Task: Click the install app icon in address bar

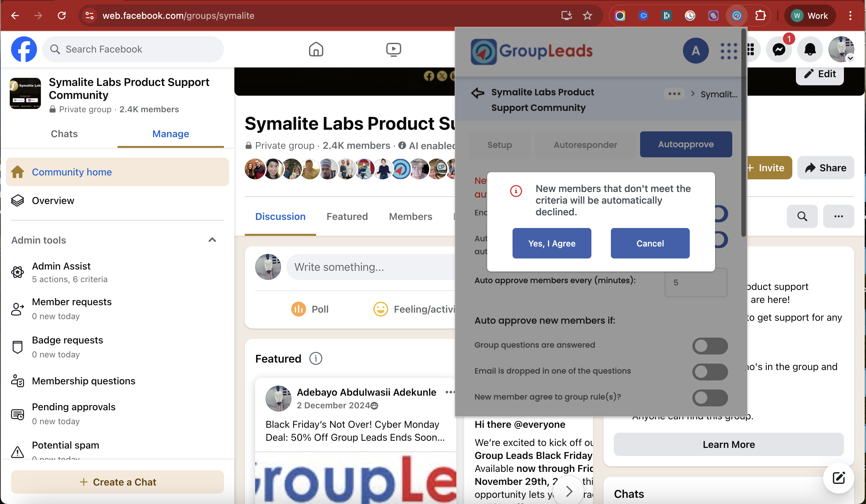Action: [566, 16]
